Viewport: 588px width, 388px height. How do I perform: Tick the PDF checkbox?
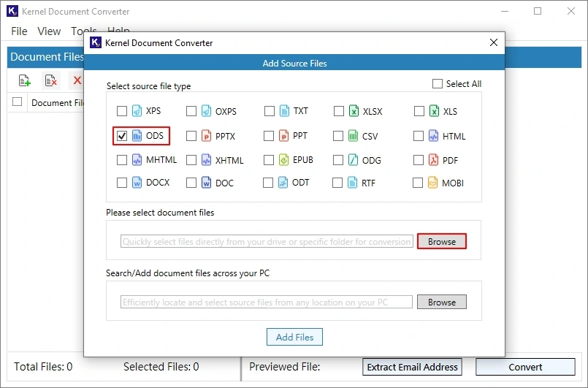(x=419, y=160)
